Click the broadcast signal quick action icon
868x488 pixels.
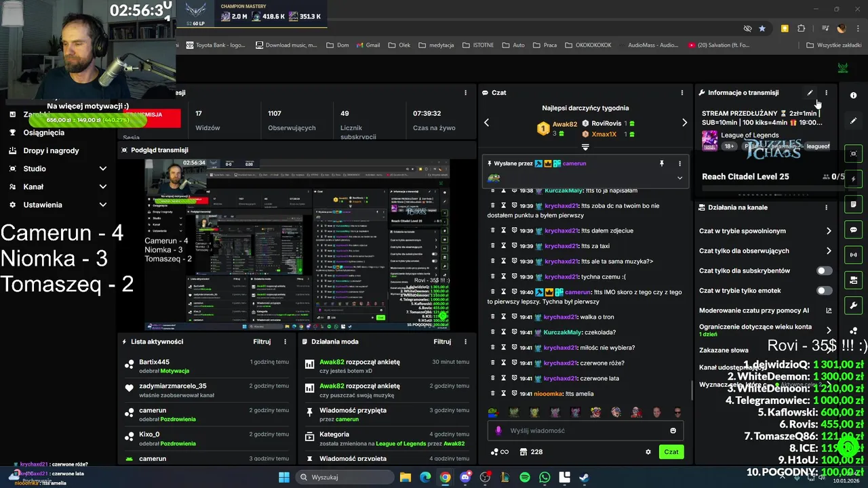pyautogui.click(x=853, y=255)
